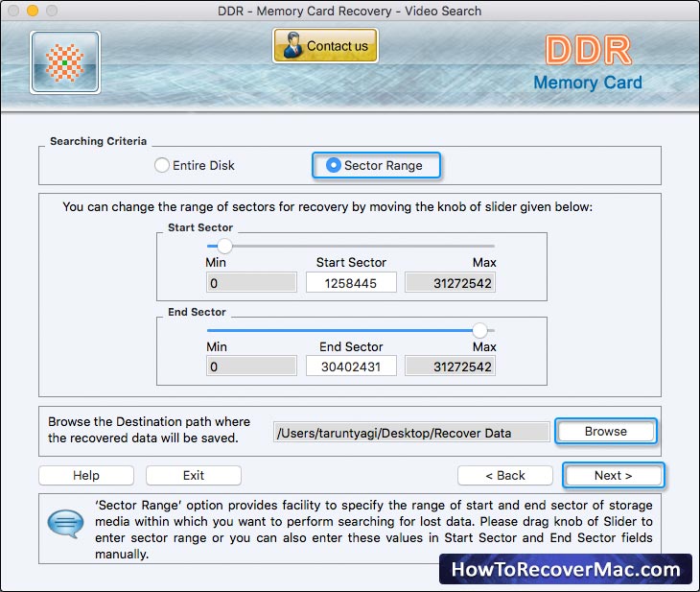This screenshot has width=700, height=592.
Task: Go to previous step with Back
Action: [504, 476]
